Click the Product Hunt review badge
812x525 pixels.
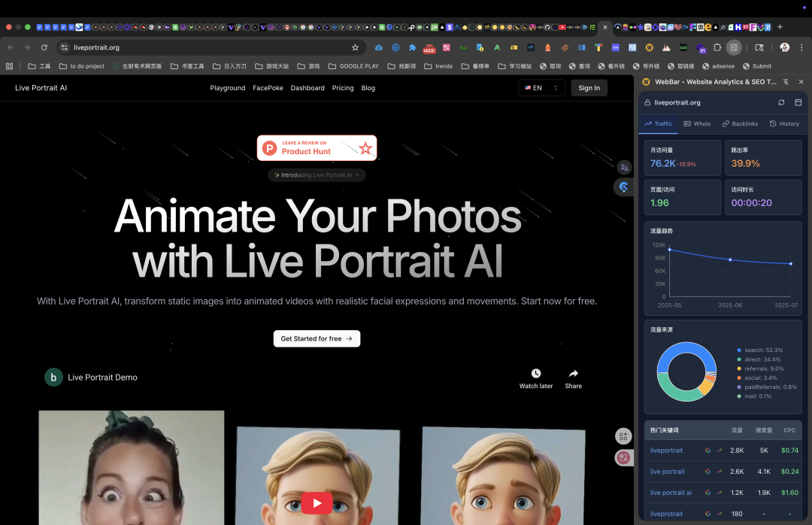[317, 148]
